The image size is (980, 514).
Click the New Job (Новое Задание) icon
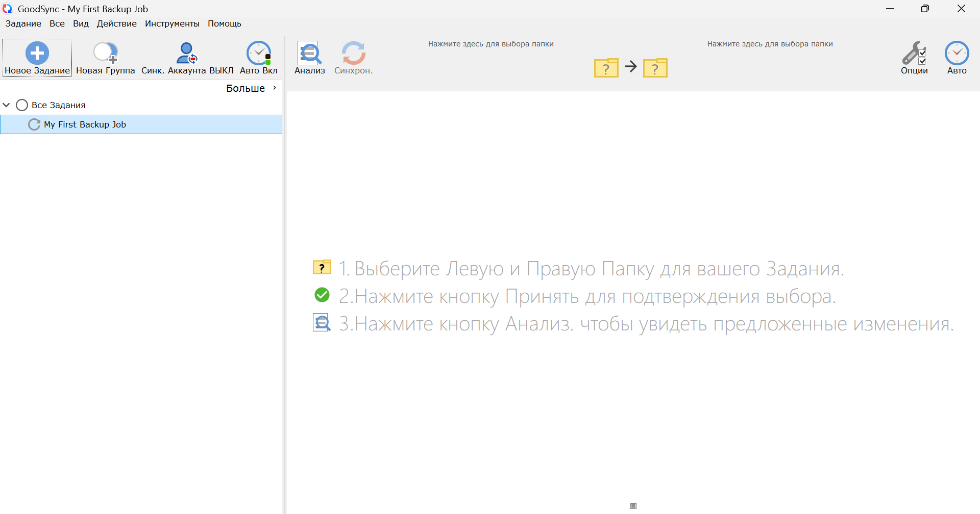[37, 53]
